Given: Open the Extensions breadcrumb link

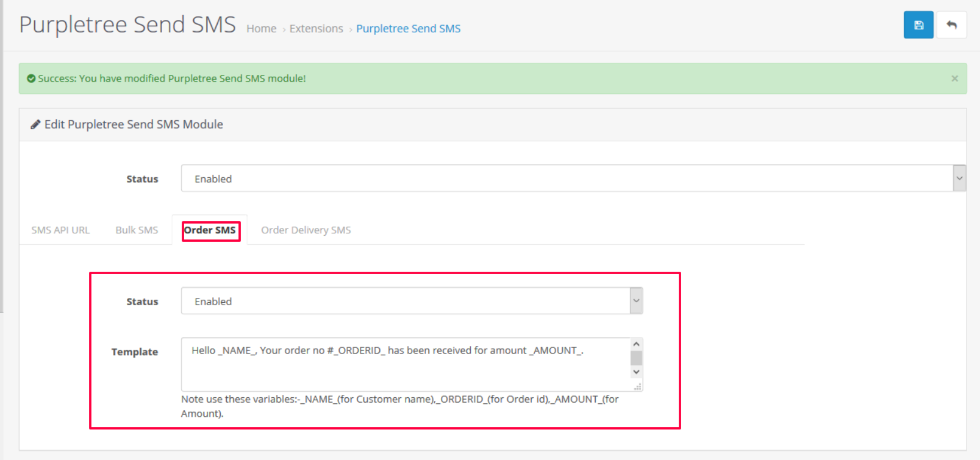Looking at the screenshot, I should pyautogui.click(x=316, y=29).
